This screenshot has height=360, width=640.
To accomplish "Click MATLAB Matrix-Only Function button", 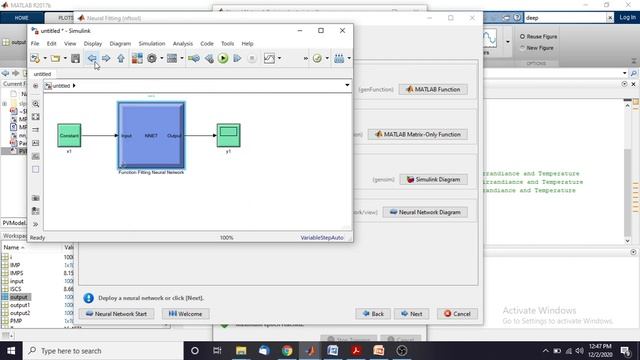I will [x=418, y=134].
